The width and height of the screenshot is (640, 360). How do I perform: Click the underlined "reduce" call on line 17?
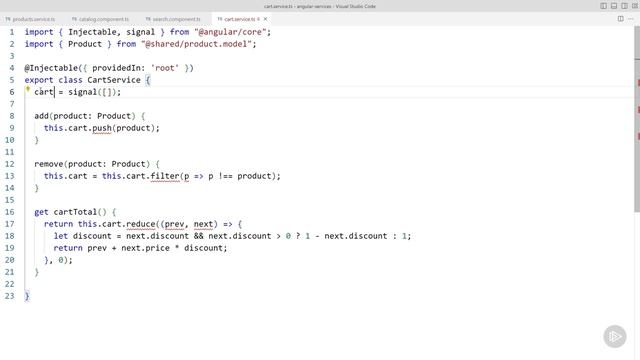click(141, 224)
